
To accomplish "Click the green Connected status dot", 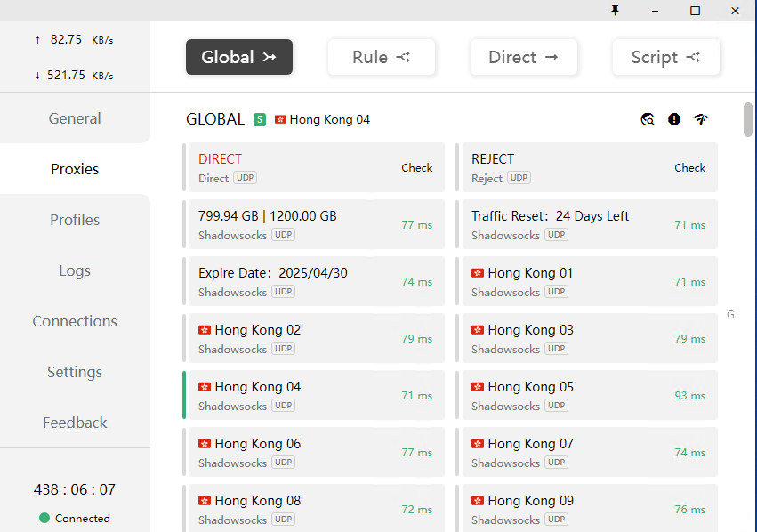I will tap(44, 518).
